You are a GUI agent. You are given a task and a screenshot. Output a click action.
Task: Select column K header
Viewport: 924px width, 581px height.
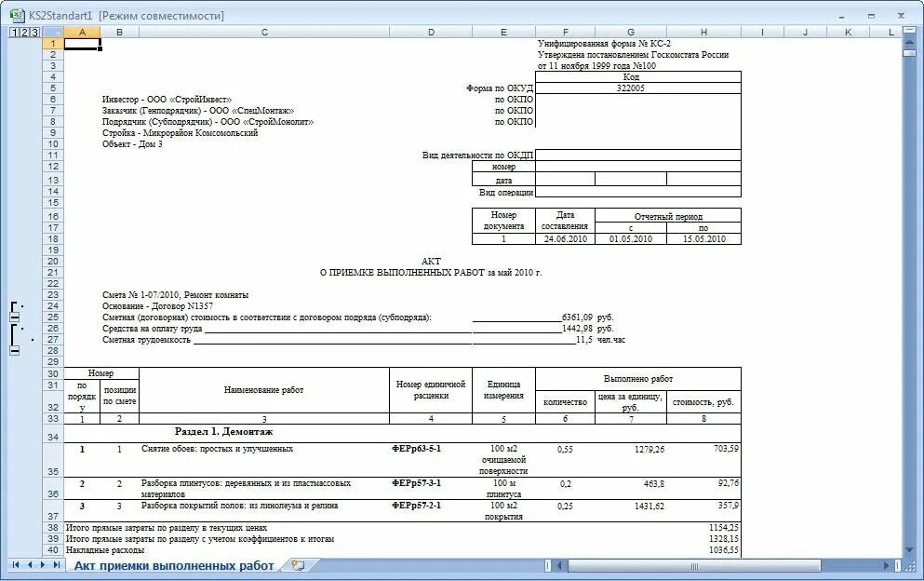[x=848, y=33]
